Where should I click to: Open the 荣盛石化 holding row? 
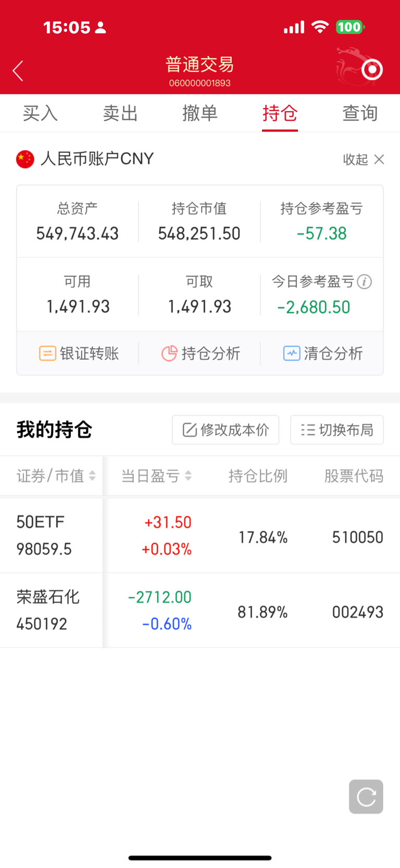point(200,610)
